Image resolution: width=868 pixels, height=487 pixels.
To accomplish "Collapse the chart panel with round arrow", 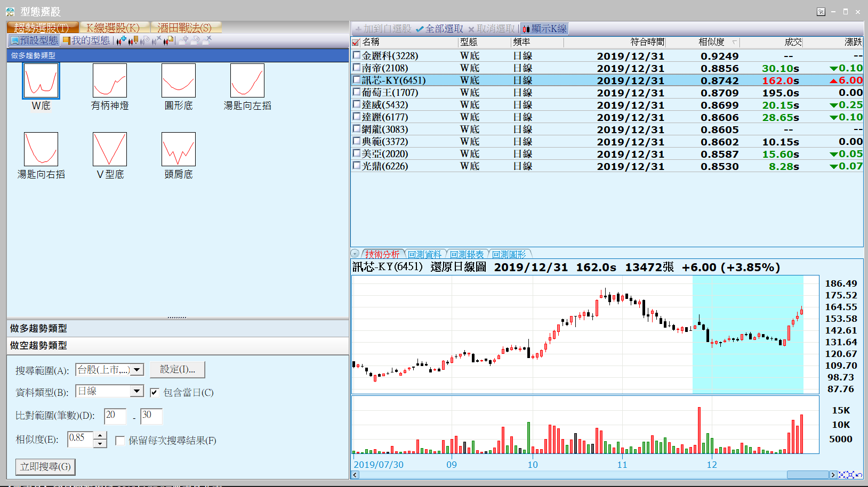I will click(355, 254).
